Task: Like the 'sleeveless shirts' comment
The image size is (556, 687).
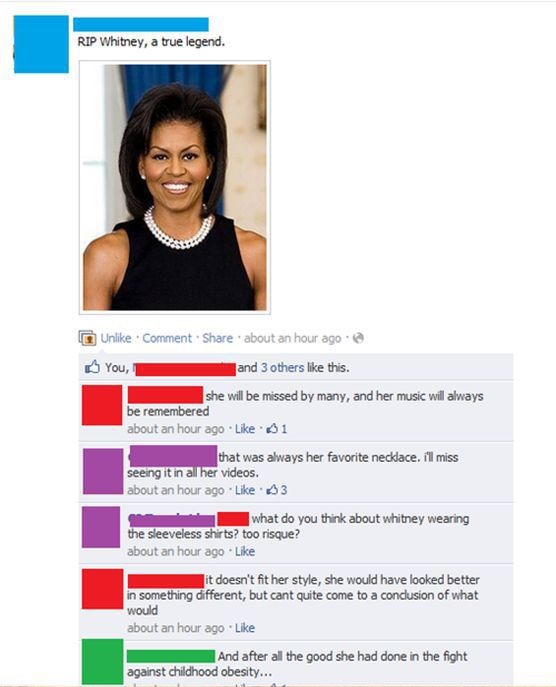Action: (x=244, y=552)
